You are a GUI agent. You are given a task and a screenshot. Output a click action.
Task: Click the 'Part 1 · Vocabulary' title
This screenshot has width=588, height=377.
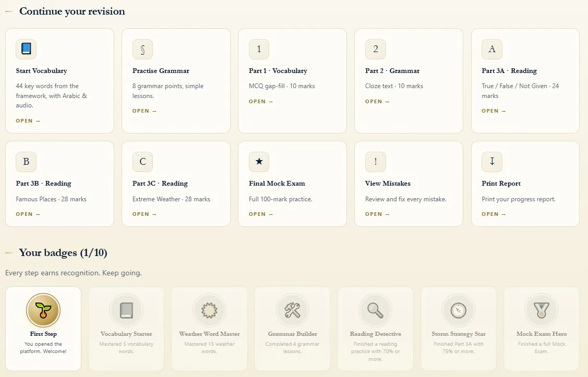(278, 71)
